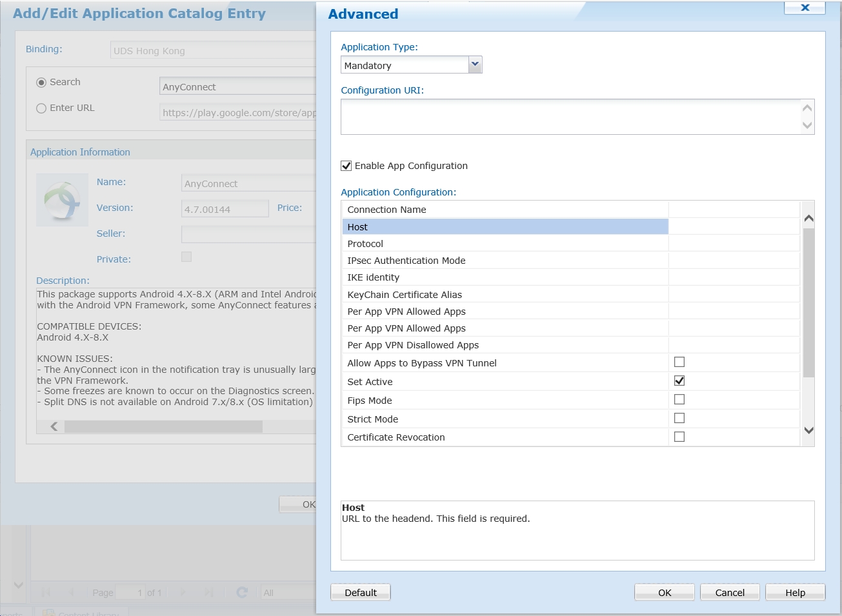This screenshot has width=842, height=616.
Task: Select the IPsec Authentication Mode row
Action: coord(505,261)
